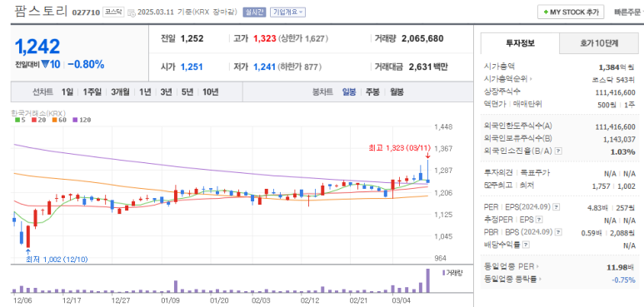The image size is (644, 307).
Task: Open the 동일업종 등락률 link
Action: tap(513, 280)
